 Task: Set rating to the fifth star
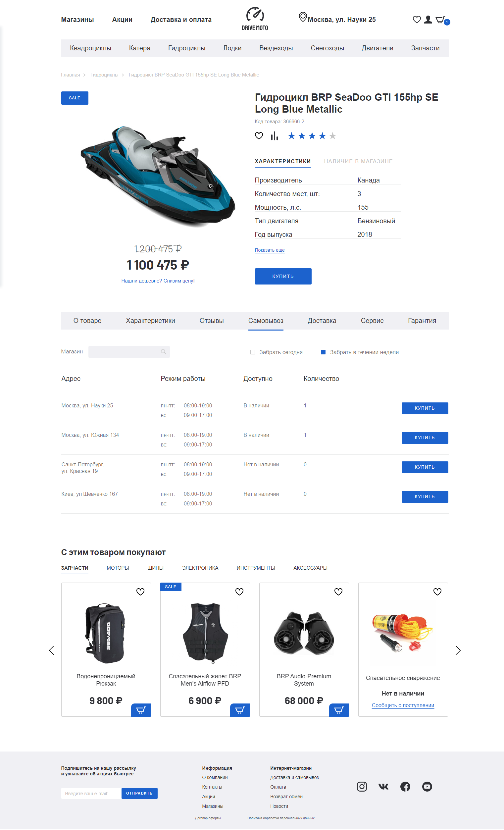(332, 136)
